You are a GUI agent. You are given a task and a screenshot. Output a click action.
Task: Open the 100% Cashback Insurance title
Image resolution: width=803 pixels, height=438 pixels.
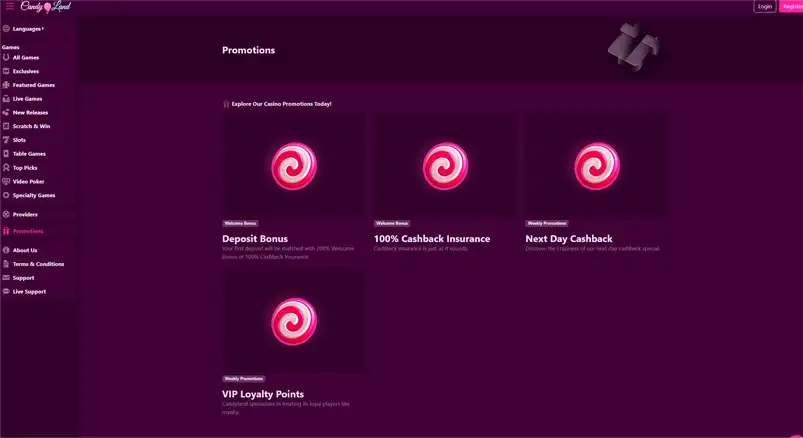pos(432,239)
